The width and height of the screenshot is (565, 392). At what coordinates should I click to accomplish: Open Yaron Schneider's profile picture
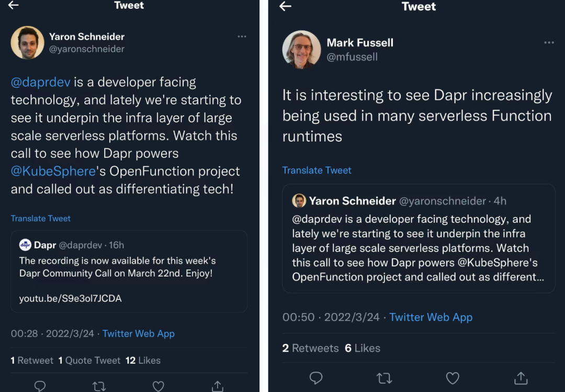pyautogui.click(x=27, y=42)
